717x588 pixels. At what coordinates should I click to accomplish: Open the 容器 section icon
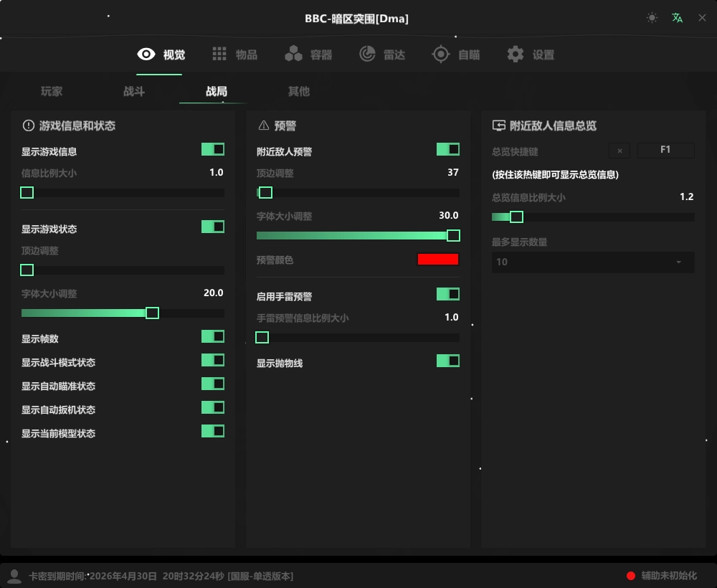click(293, 54)
